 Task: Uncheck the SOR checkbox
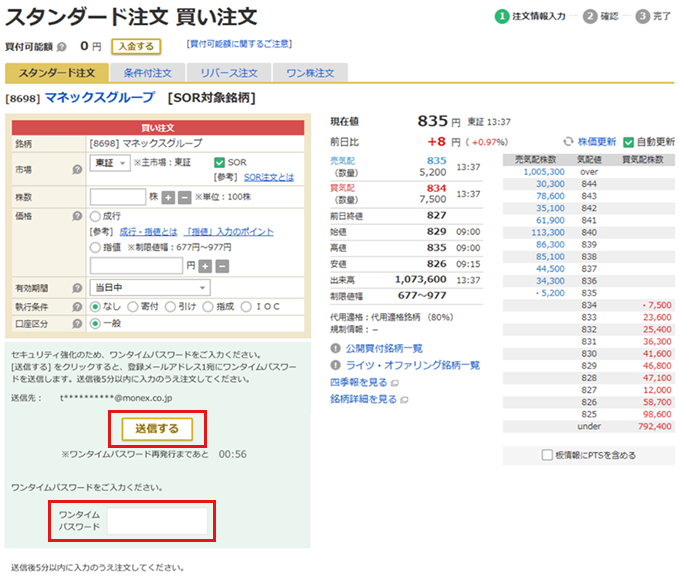coord(220,163)
